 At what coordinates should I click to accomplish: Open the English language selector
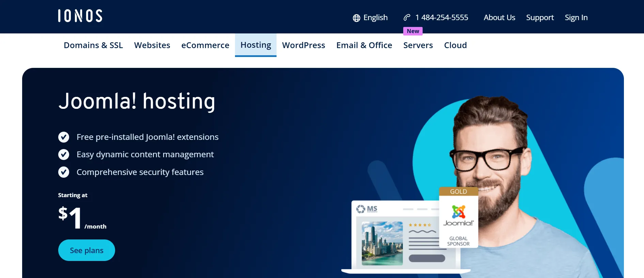pos(370,18)
